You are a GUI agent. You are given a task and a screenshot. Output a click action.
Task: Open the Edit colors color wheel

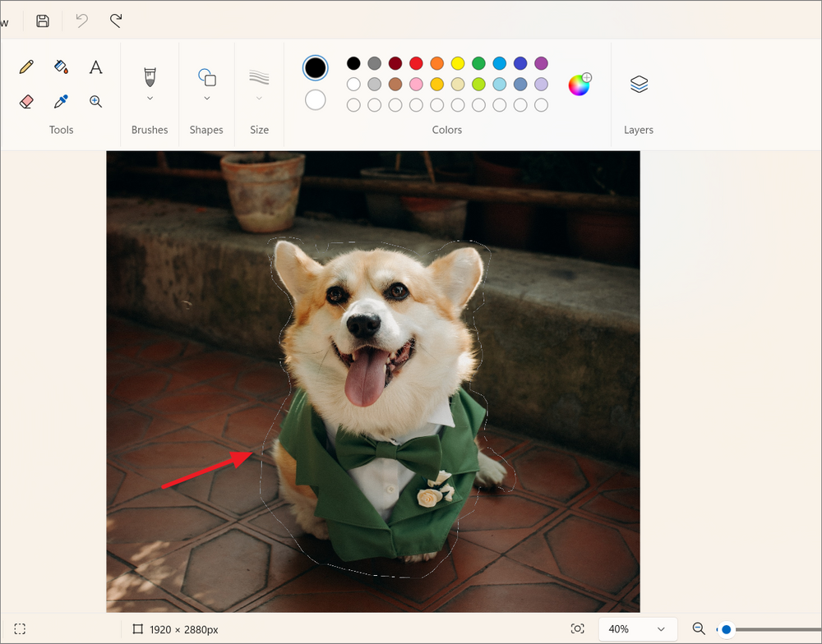click(x=579, y=85)
